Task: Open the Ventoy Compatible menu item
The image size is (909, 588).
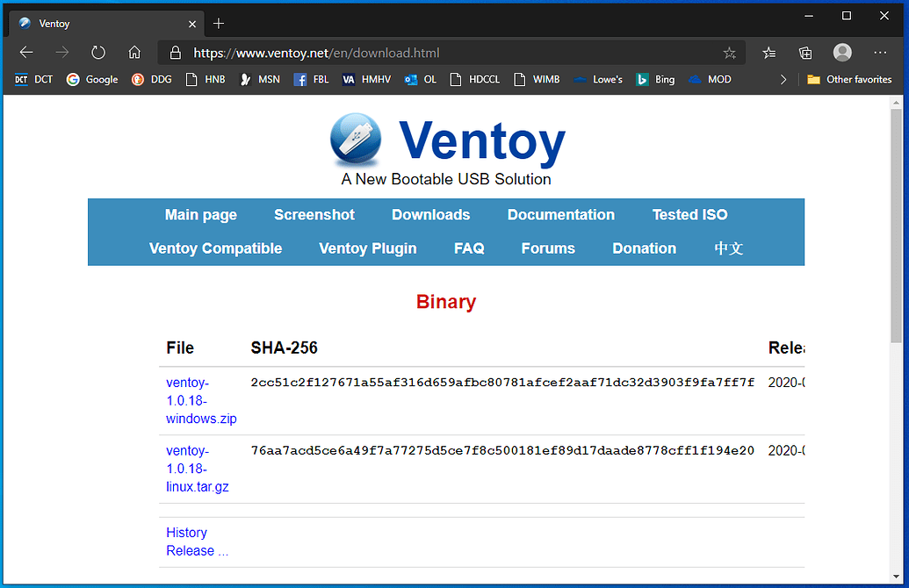Action: [216, 248]
